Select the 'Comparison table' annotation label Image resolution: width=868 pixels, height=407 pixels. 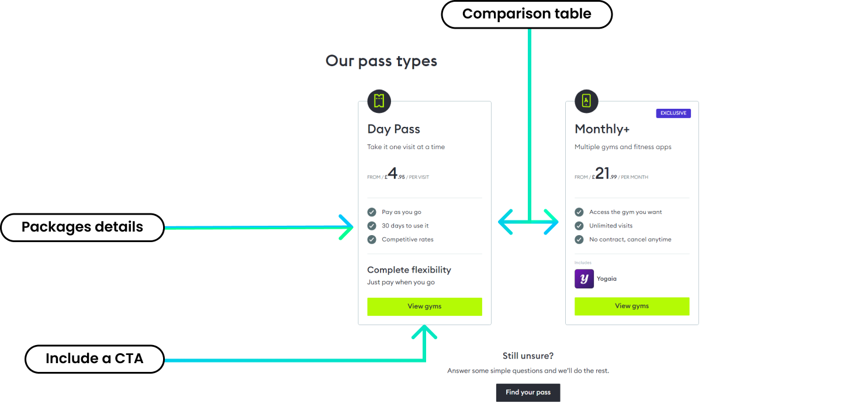click(x=527, y=14)
